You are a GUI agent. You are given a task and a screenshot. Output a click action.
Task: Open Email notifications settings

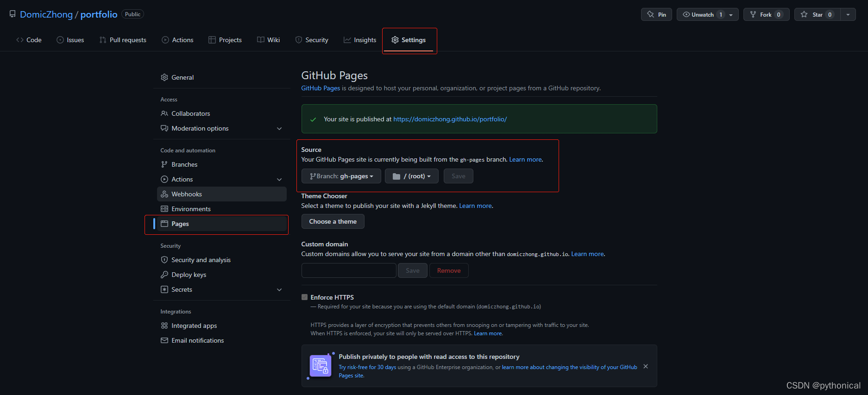point(222,340)
